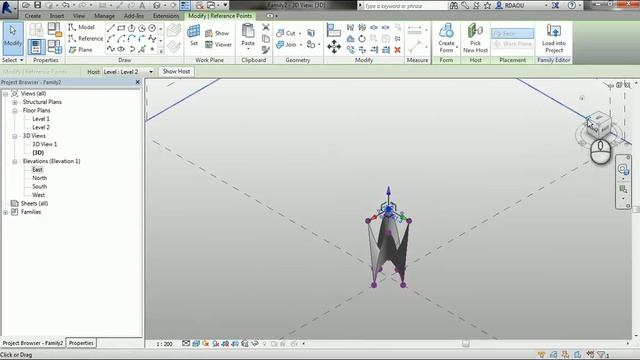Click the keyword search input field

coord(404,6)
